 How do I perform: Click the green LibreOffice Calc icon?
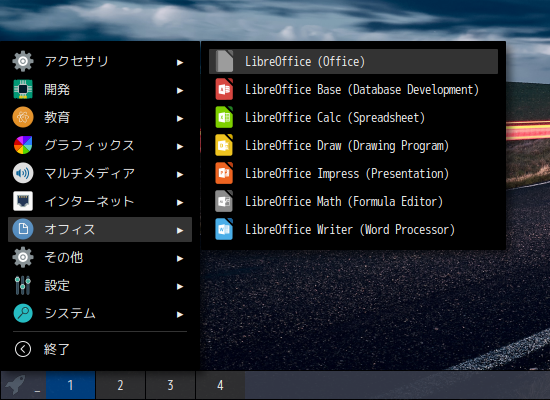click(224, 117)
